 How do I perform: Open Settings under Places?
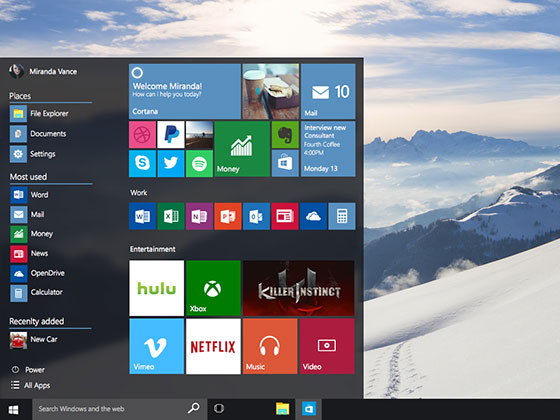pos(33,154)
